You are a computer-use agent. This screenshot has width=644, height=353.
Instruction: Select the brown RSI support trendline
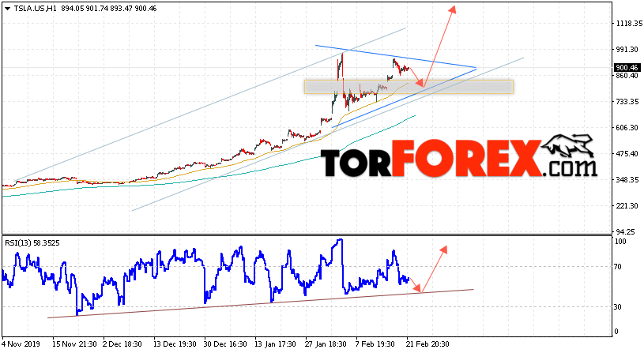pyautogui.click(x=261, y=303)
